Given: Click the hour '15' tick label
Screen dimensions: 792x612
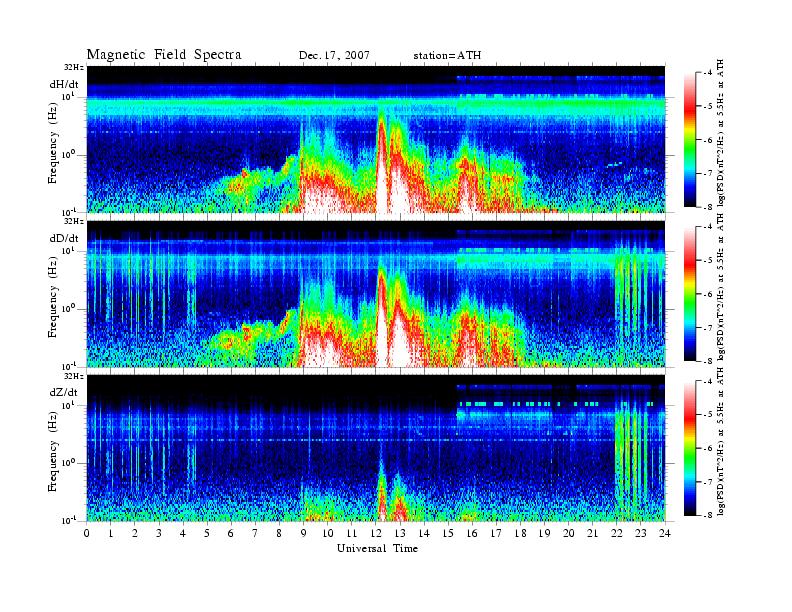Looking at the screenshot, I should point(448,533).
